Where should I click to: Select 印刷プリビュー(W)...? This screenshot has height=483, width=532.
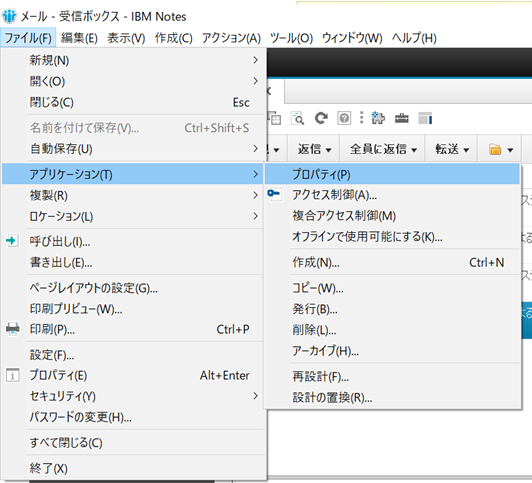click(133, 309)
